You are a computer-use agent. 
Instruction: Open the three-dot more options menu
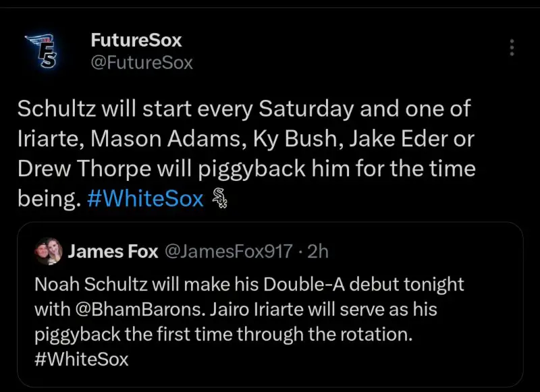[x=512, y=47]
